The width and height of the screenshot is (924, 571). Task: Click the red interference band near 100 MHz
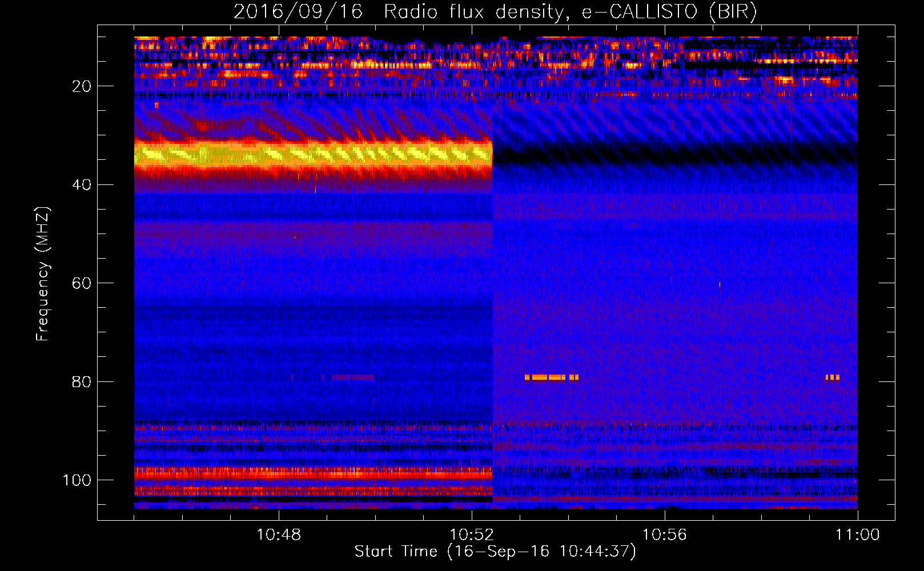point(313,473)
